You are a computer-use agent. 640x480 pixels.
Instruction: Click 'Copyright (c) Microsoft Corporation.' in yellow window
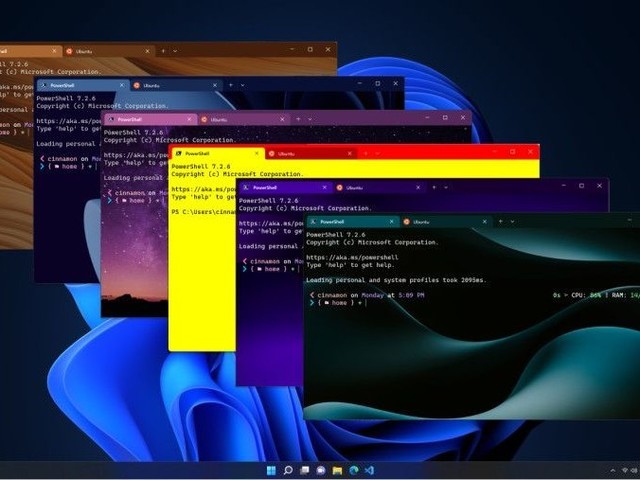pyautogui.click(x=238, y=174)
